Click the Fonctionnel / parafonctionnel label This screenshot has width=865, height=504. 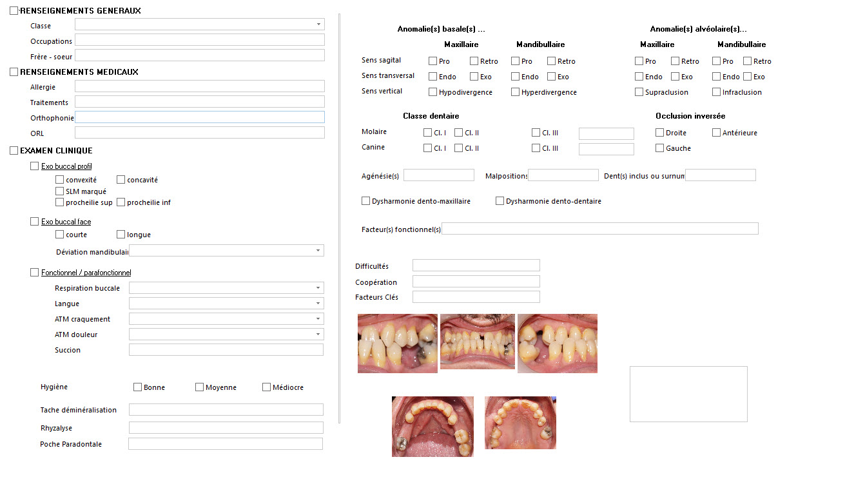[86, 273]
